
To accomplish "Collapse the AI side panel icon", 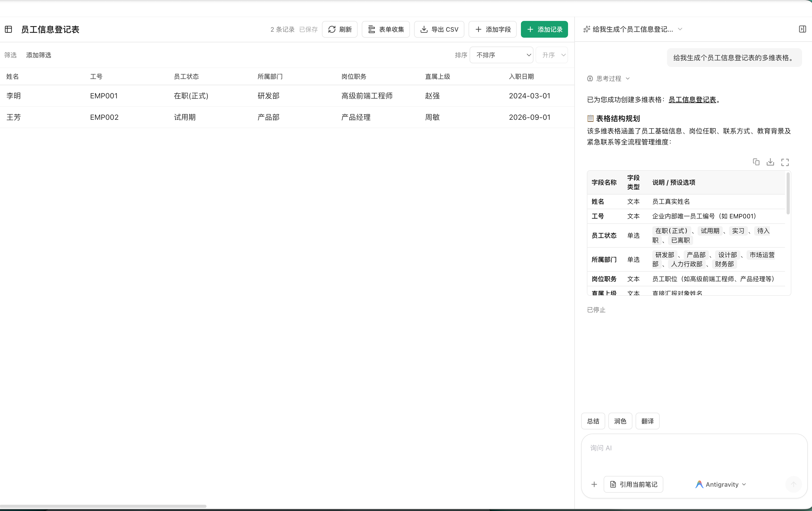I will pyautogui.click(x=803, y=29).
